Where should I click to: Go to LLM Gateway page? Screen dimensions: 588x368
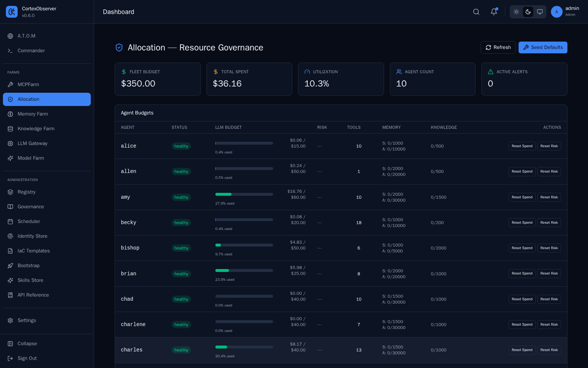(47, 144)
